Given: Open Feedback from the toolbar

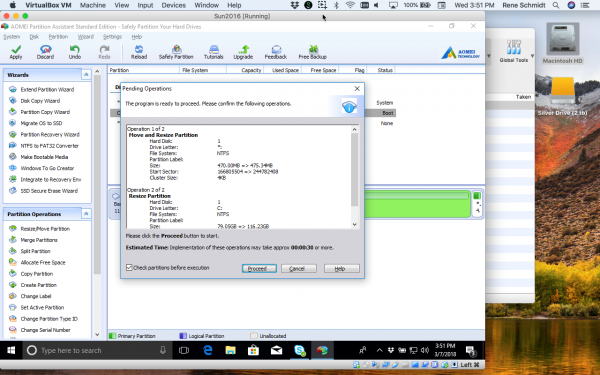Looking at the screenshot, I should (x=276, y=52).
